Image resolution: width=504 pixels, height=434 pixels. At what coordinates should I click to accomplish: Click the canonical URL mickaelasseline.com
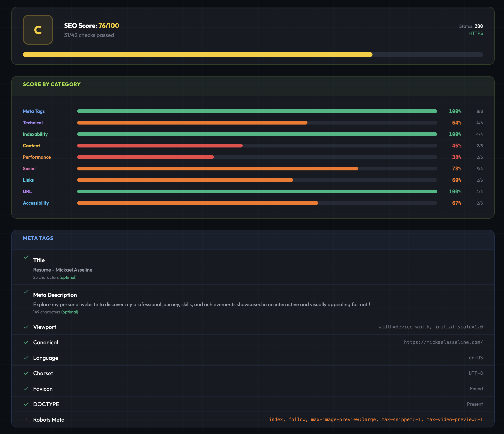[443, 342]
